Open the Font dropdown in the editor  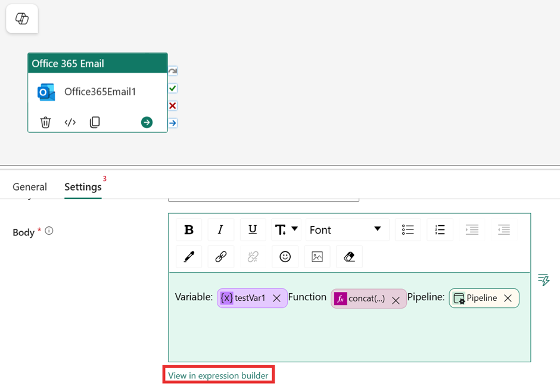tap(347, 229)
